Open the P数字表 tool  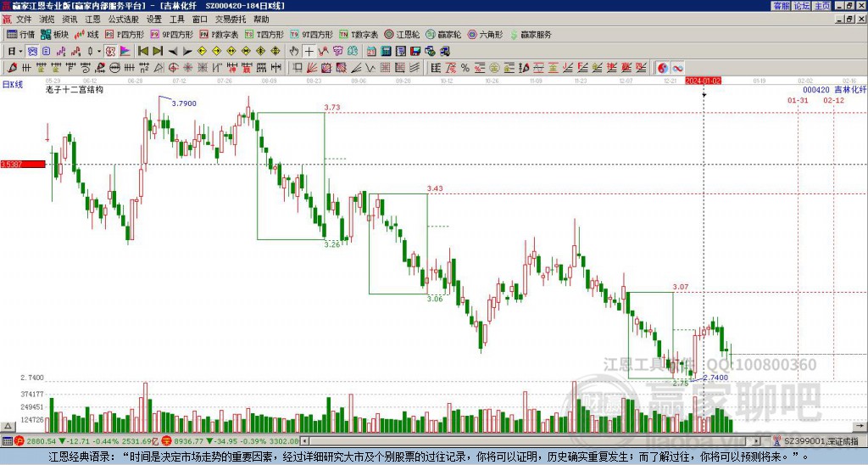(x=219, y=34)
